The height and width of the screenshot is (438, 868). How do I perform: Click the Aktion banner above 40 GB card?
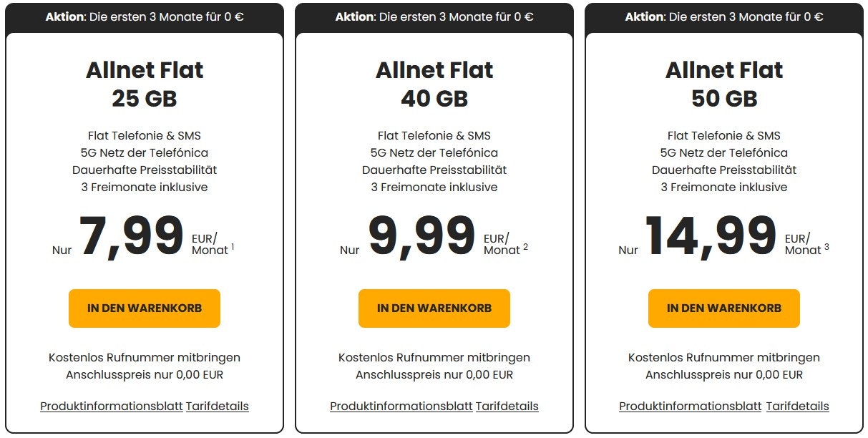tap(434, 16)
